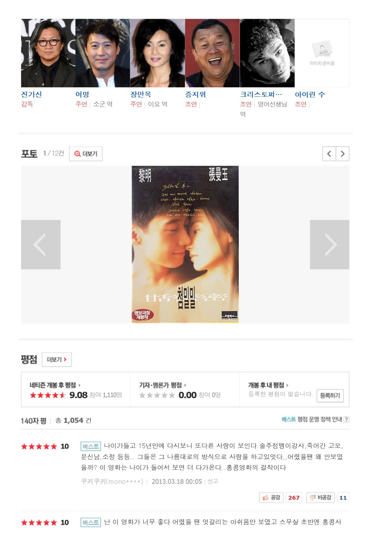Viewport: 392px width, 554px height.
Task: Show next poster using large right arrow
Action: point(329,245)
